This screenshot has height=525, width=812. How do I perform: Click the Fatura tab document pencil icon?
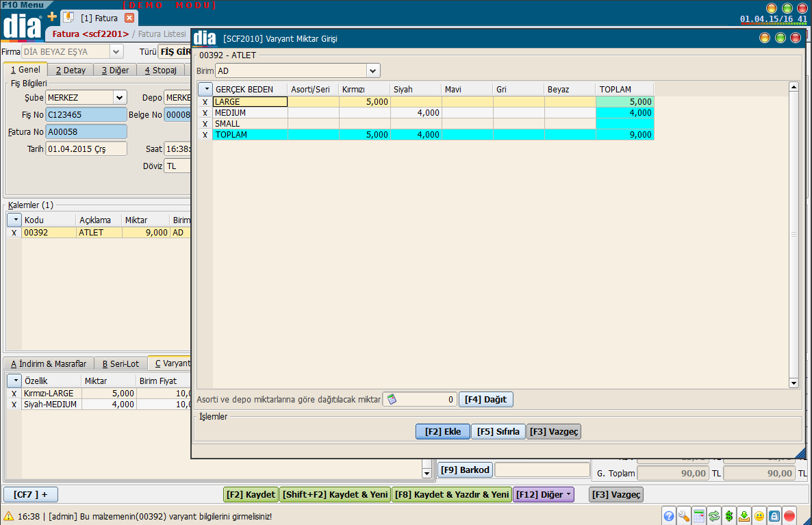[68, 18]
